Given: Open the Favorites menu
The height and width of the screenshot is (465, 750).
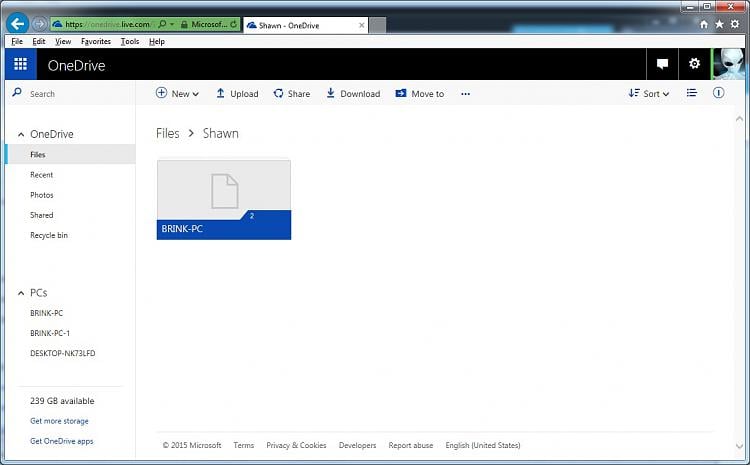Looking at the screenshot, I should tap(96, 42).
